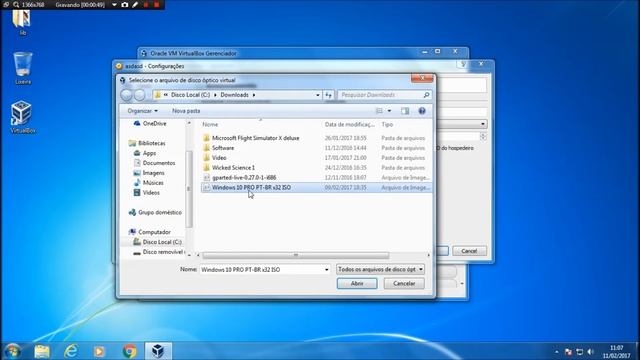Click the red stop recording button
Screen dimensions: 640x360
[x=157, y=4]
